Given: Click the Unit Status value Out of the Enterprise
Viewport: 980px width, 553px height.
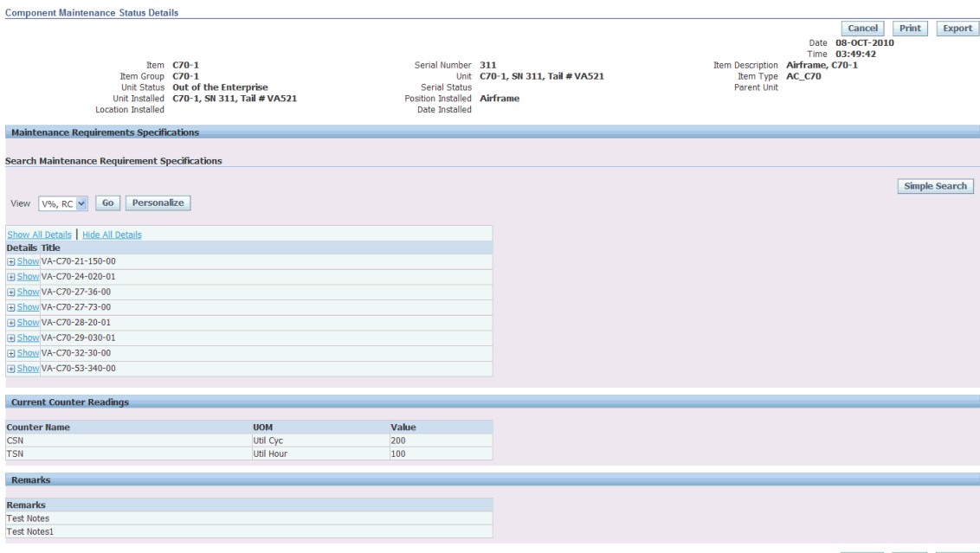Looking at the screenshot, I should [x=220, y=87].
